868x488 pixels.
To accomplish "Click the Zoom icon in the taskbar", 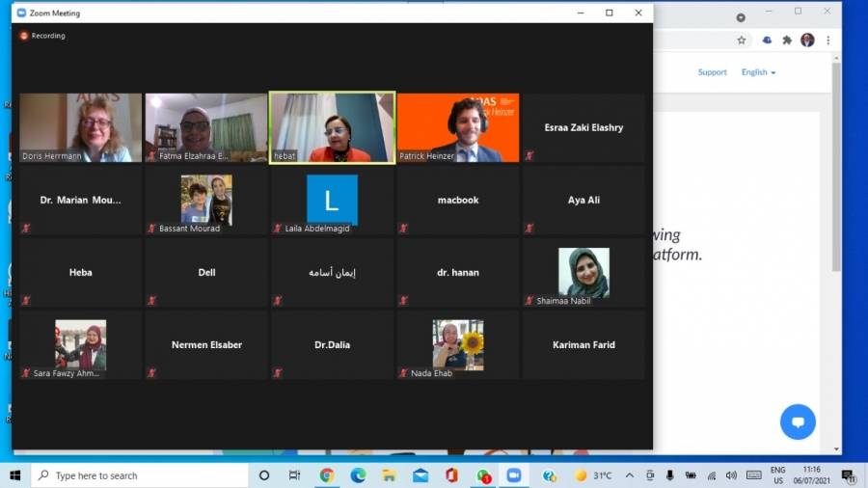I will coord(513,475).
